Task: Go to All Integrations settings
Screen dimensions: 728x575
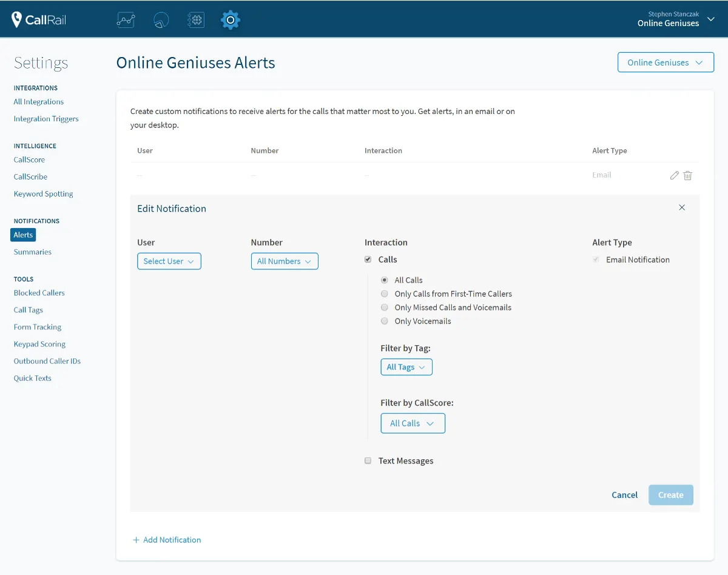Action: coord(39,102)
